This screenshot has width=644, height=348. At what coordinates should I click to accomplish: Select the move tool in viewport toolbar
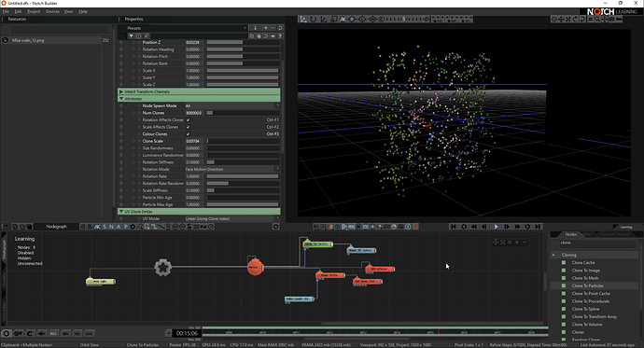coord(303,20)
